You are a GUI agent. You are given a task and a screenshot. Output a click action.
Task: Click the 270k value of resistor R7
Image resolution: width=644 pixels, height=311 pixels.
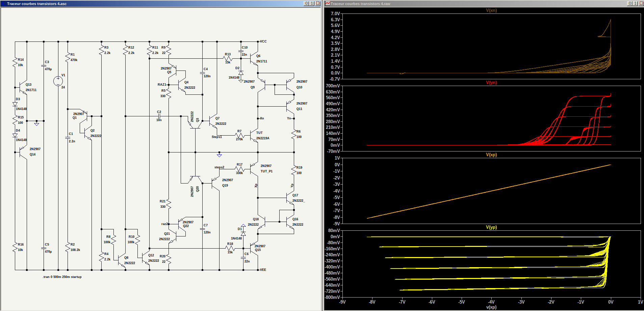click(x=239, y=139)
